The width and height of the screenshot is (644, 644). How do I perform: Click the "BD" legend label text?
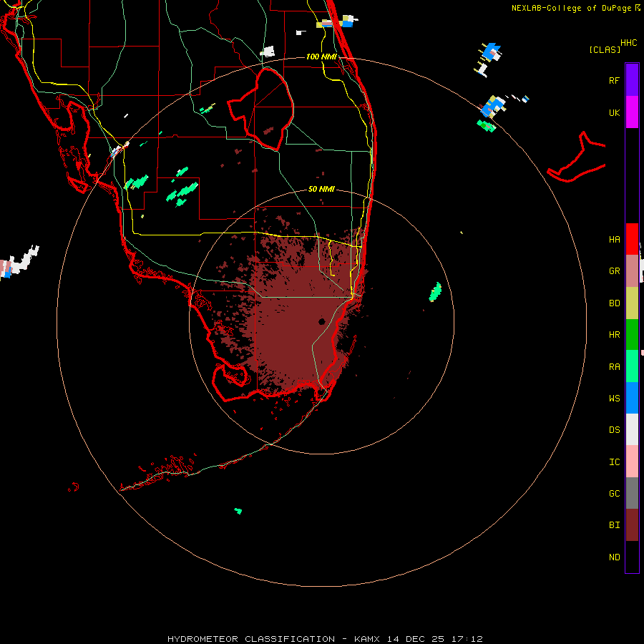[614, 303]
